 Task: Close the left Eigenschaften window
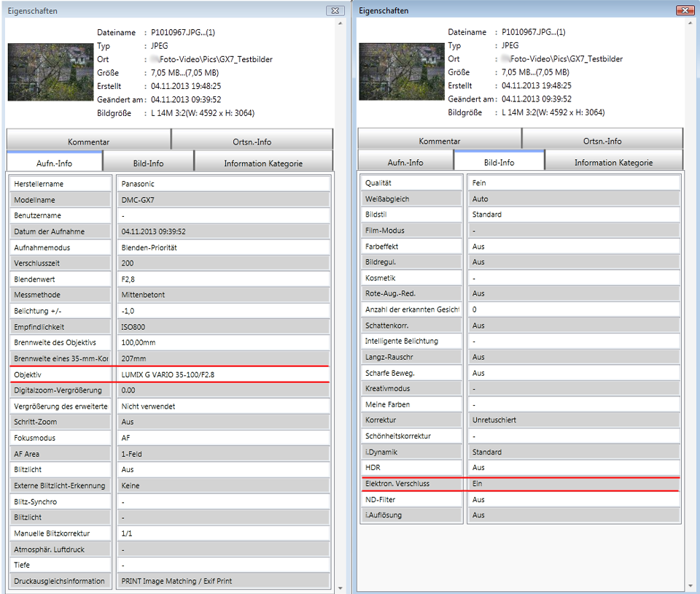[335, 11]
